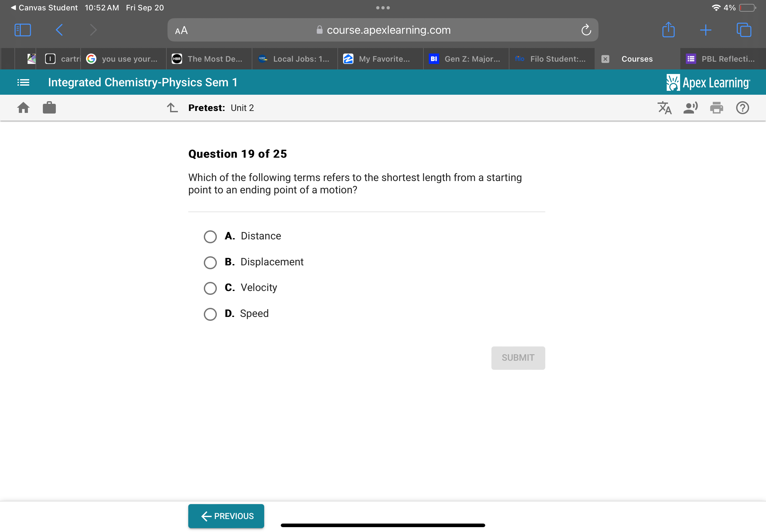Choose answer D. Speed
766x532 pixels.
[210, 314]
